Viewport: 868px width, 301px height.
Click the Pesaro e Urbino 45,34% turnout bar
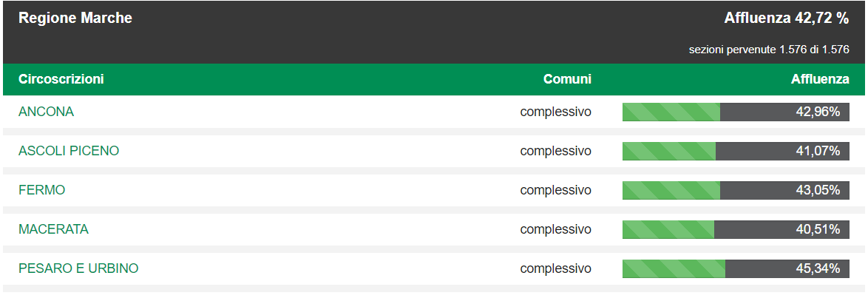pyautogui.click(x=736, y=268)
